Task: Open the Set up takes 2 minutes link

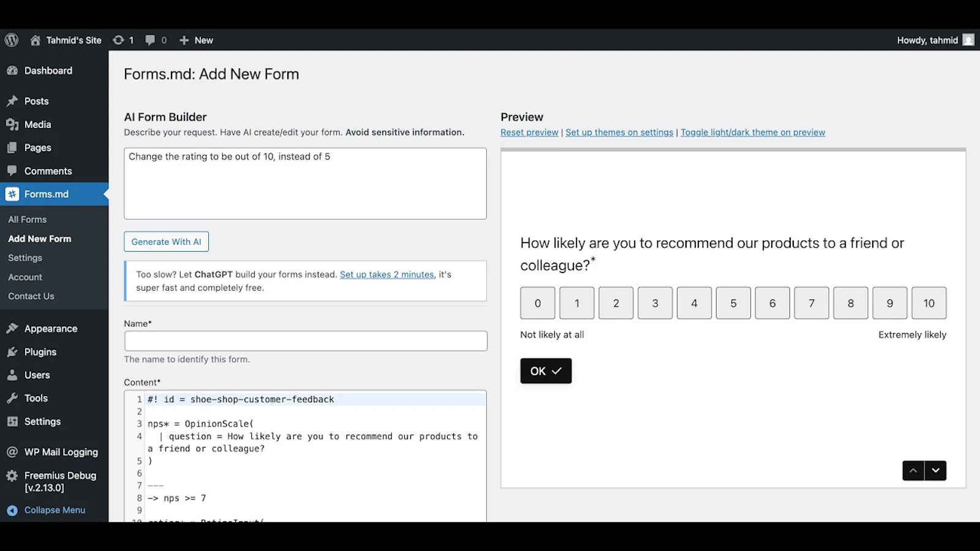Action: tap(387, 274)
